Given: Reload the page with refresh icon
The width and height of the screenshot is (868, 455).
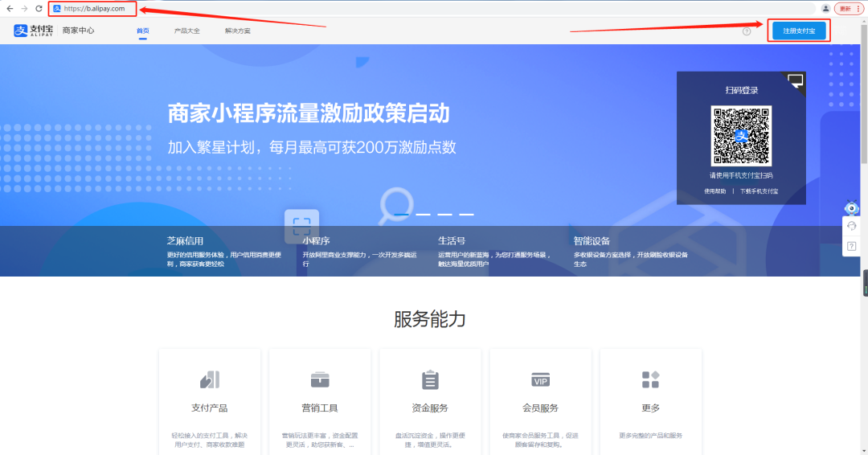Looking at the screenshot, I should click(39, 8).
